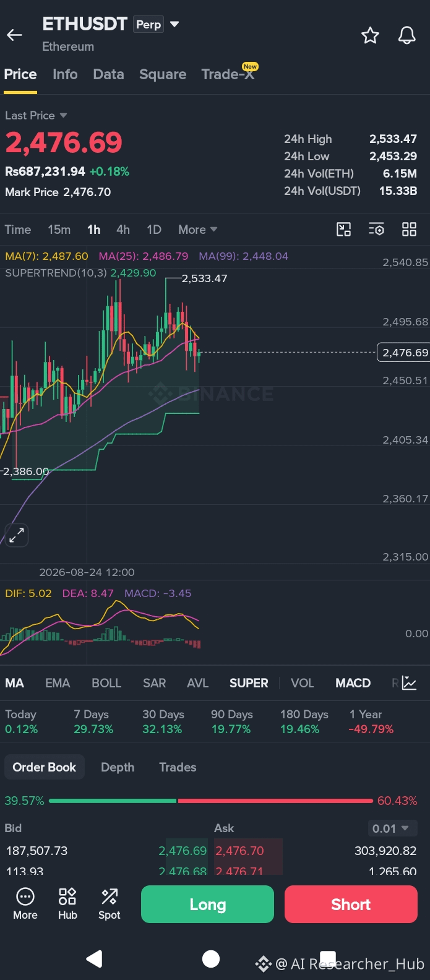Image resolution: width=430 pixels, height=980 pixels.
Task: Go back with the left arrow
Action: [x=14, y=35]
